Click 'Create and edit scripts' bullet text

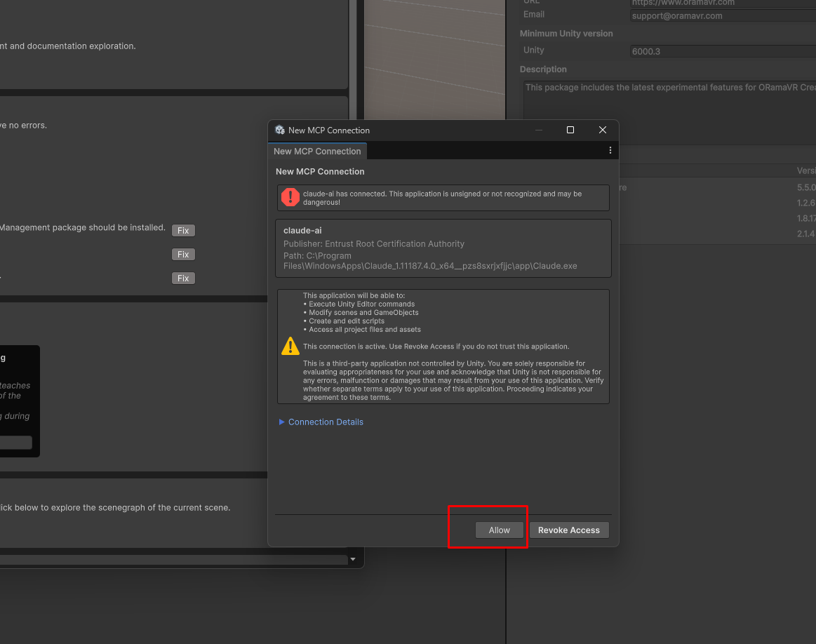[x=347, y=321]
